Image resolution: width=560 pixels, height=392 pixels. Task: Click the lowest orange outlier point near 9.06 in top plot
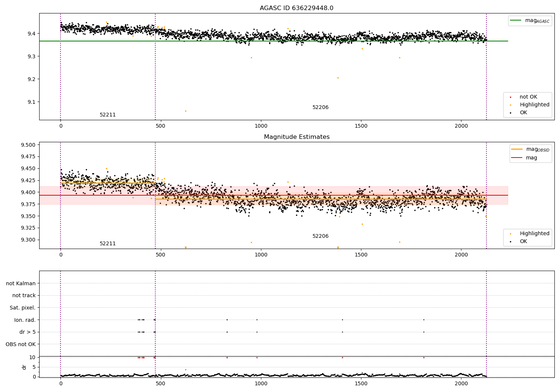pos(186,111)
